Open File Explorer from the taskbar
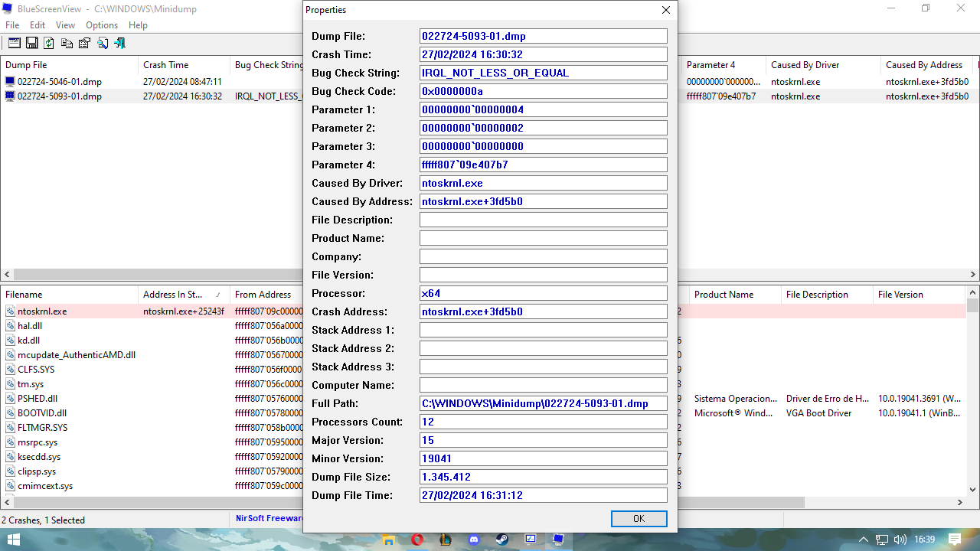Screen dimensions: 980x551 [387, 540]
